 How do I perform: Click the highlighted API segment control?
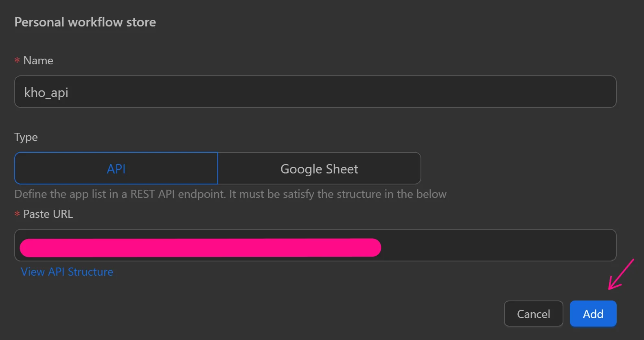pos(116,168)
